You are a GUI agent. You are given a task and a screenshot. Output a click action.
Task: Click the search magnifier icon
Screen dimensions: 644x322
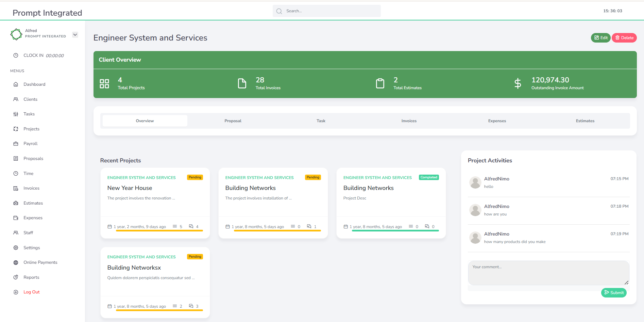tap(279, 11)
